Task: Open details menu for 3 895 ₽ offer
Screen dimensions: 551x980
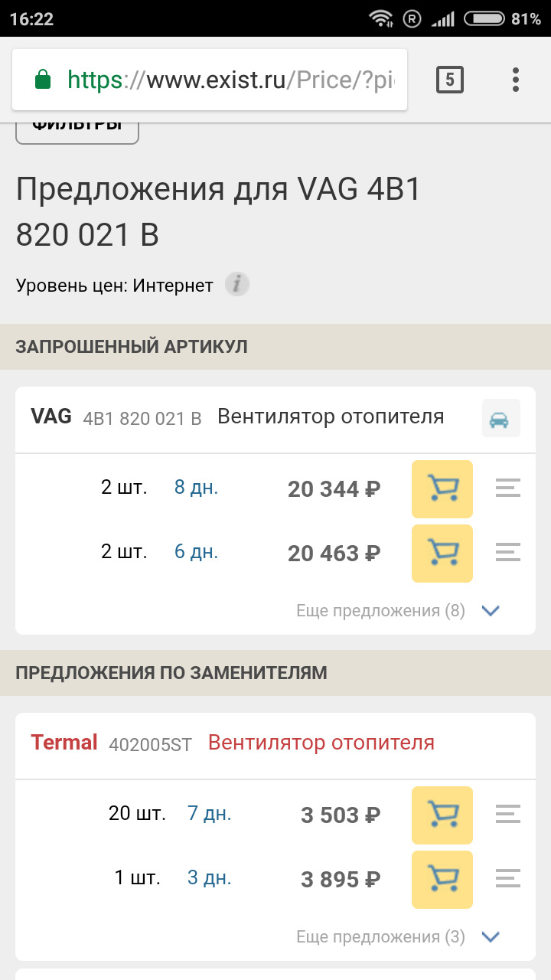Action: [508, 879]
